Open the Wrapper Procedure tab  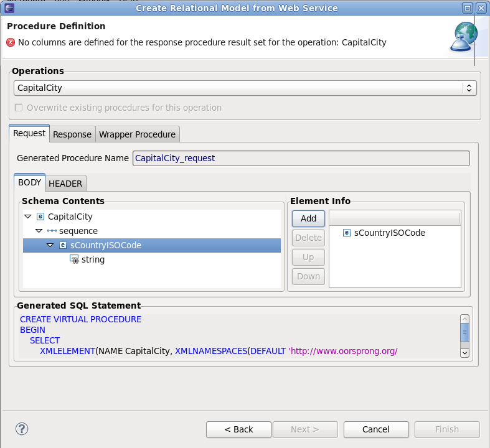pyautogui.click(x=138, y=134)
